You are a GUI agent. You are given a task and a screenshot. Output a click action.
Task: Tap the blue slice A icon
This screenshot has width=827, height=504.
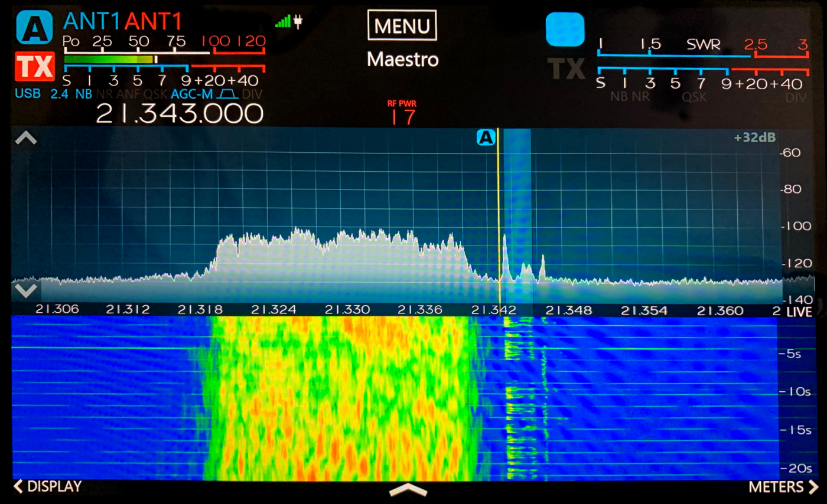[x=34, y=27]
